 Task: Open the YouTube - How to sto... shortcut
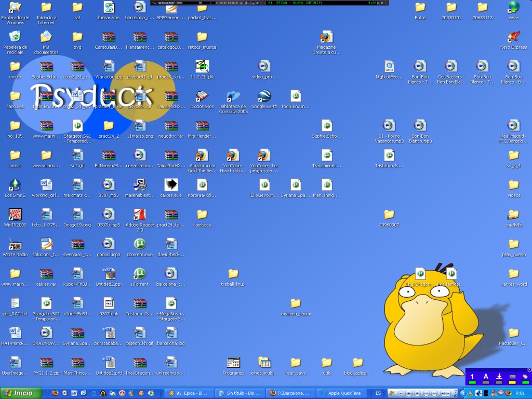click(233, 161)
